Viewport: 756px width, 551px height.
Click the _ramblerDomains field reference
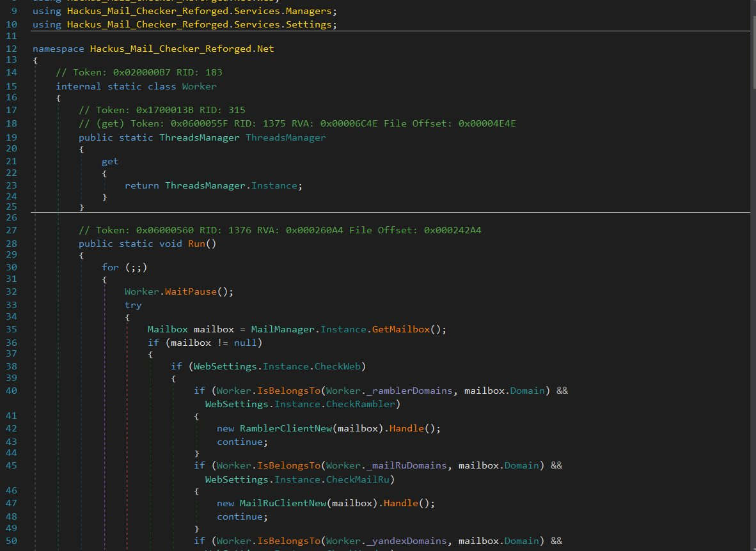[x=409, y=391]
